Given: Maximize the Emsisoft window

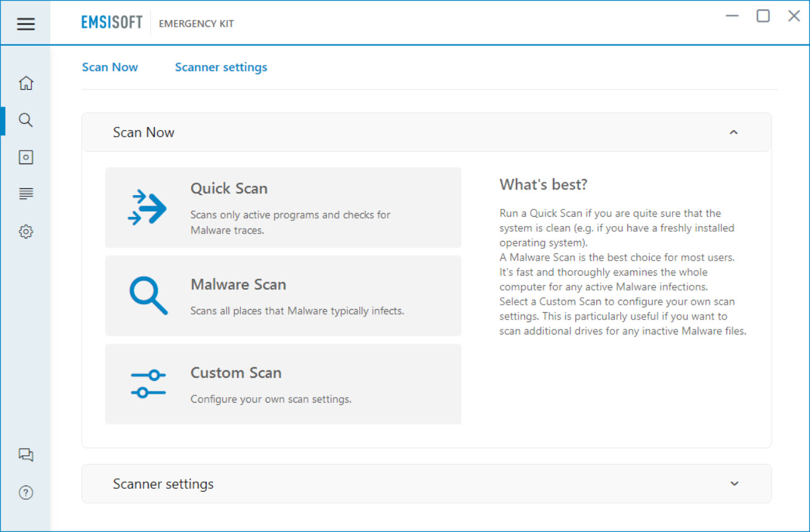Looking at the screenshot, I should coord(763,16).
